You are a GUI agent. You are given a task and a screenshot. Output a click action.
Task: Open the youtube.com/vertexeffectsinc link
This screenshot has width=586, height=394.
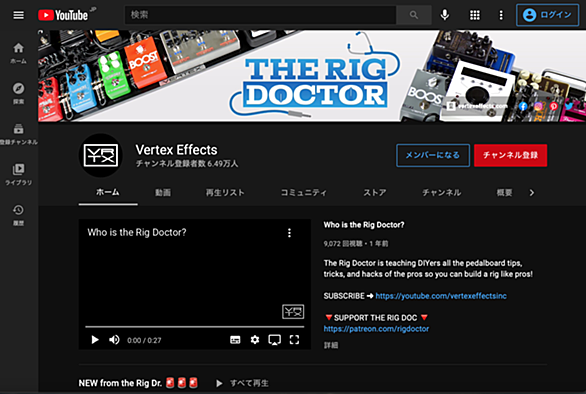point(441,296)
